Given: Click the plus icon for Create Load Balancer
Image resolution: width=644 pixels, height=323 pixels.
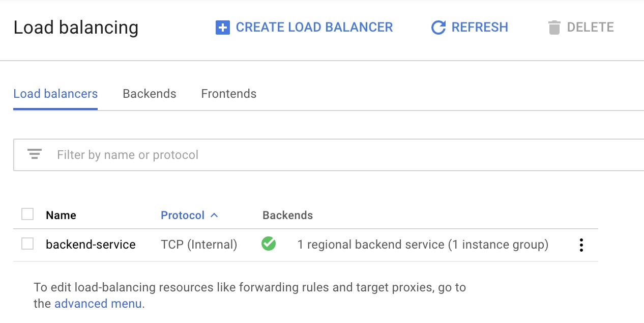Looking at the screenshot, I should click(x=222, y=28).
